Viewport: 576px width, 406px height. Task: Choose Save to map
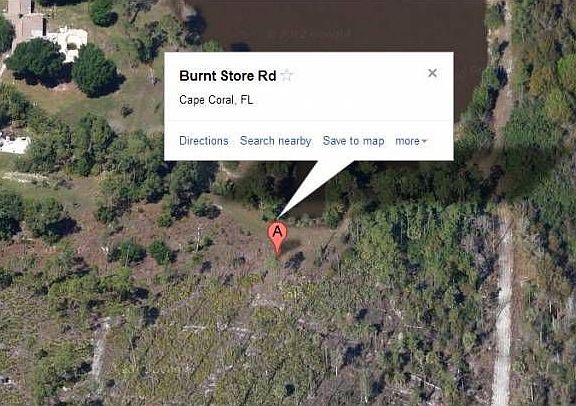pyautogui.click(x=353, y=141)
